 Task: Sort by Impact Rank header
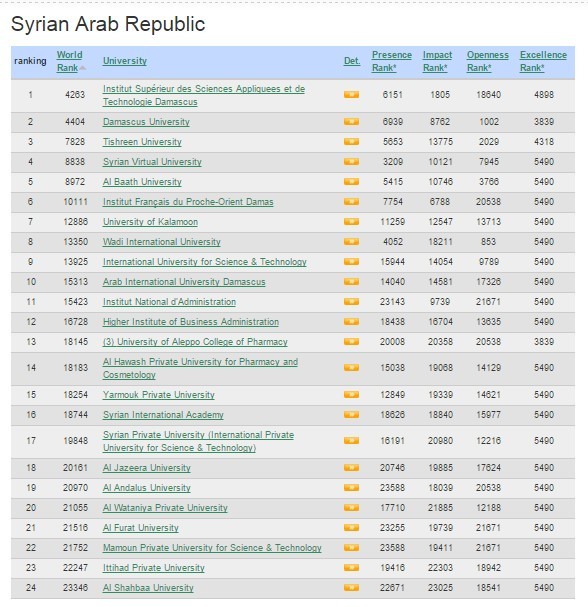coord(437,61)
